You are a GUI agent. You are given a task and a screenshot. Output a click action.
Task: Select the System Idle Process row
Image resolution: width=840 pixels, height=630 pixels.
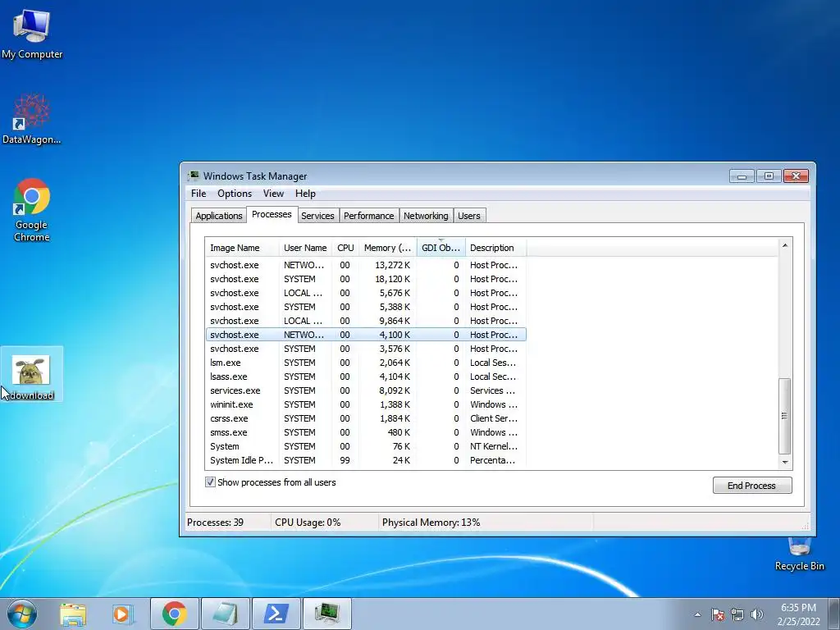pyautogui.click(x=366, y=460)
